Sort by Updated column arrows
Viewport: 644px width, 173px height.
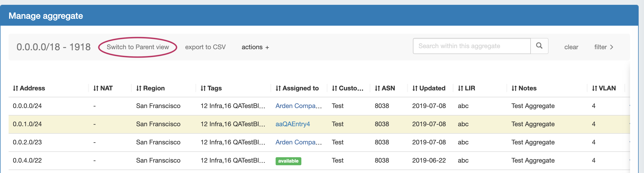[x=415, y=88]
